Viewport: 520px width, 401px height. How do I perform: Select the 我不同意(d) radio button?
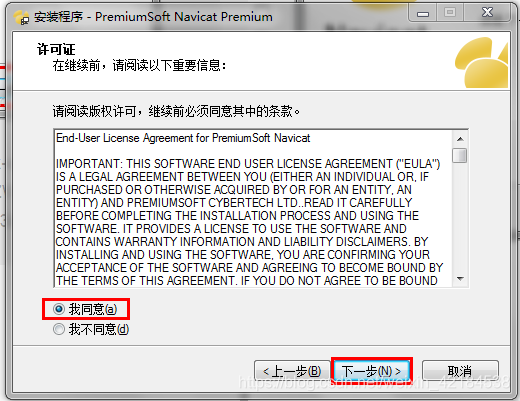click(59, 329)
